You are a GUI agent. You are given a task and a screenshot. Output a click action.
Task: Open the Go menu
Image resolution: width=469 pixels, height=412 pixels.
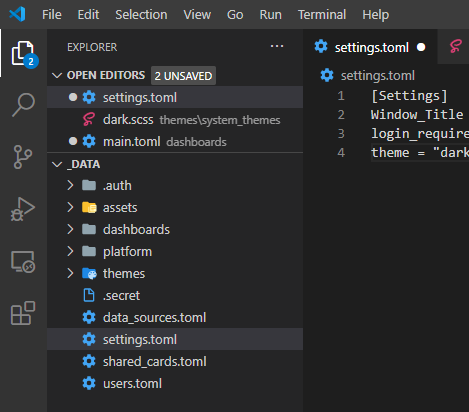point(235,15)
